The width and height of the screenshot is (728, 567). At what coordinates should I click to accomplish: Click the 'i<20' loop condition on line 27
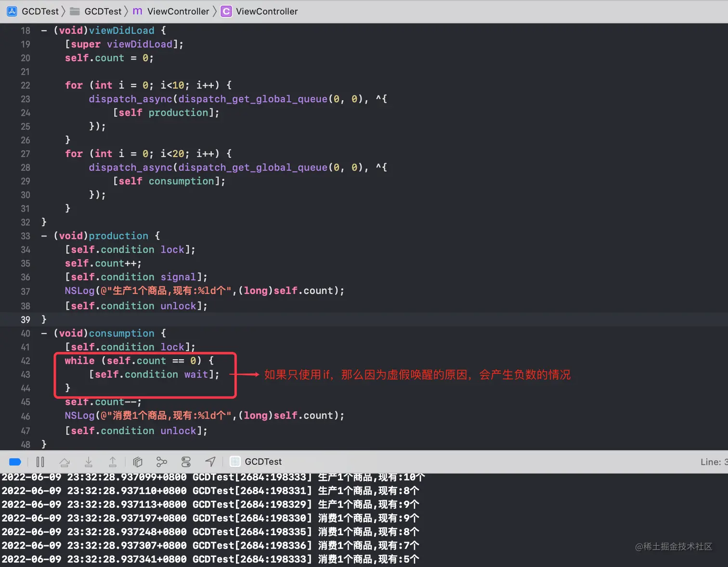click(172, 154)
